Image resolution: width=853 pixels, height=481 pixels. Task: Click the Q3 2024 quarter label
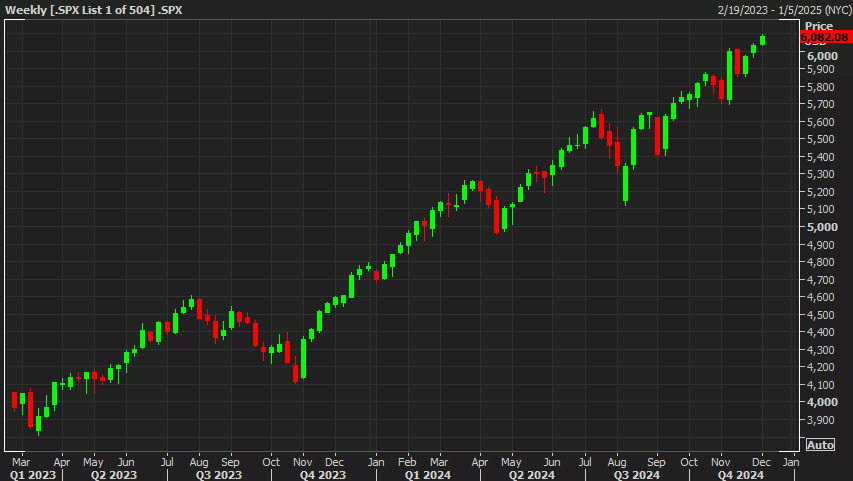(636, 475)
